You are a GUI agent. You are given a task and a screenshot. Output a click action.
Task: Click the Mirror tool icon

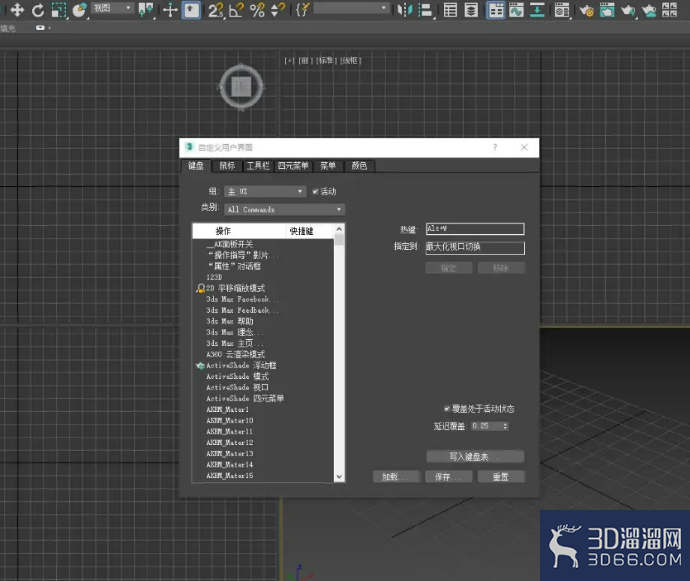pos(405,10)
